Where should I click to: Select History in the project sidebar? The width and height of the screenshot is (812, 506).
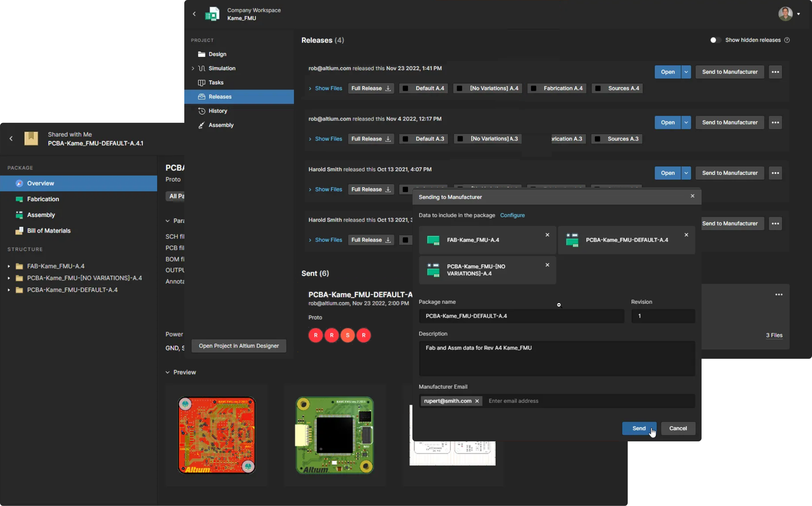click(x=217, y=111)
